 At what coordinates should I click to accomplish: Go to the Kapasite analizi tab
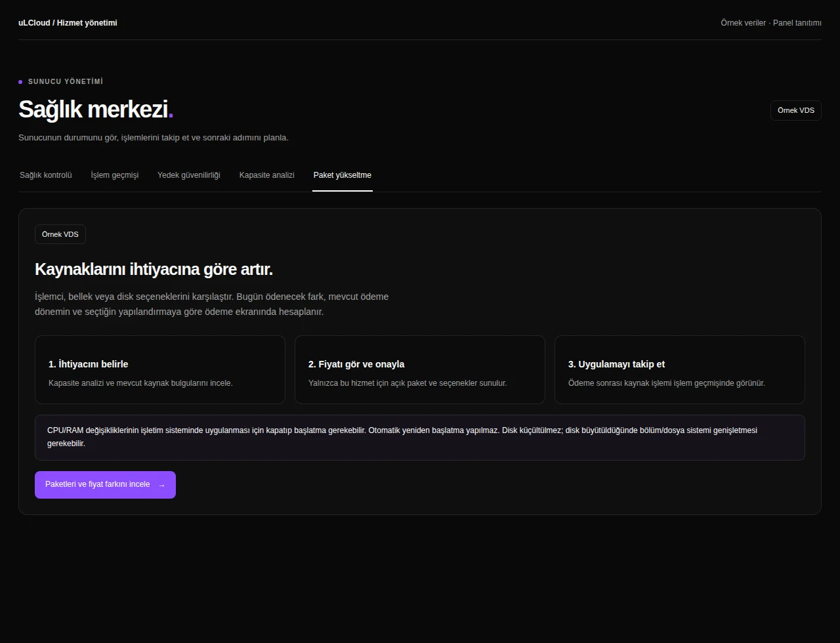click(x=267, y=175)
